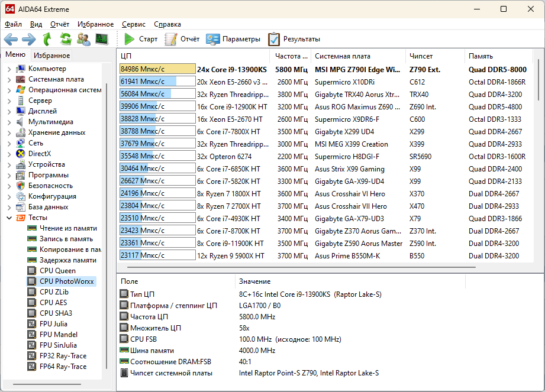Expand the Мультимедиа tree node
This screenshot has width=545, height=392.
tap(9, 122)
